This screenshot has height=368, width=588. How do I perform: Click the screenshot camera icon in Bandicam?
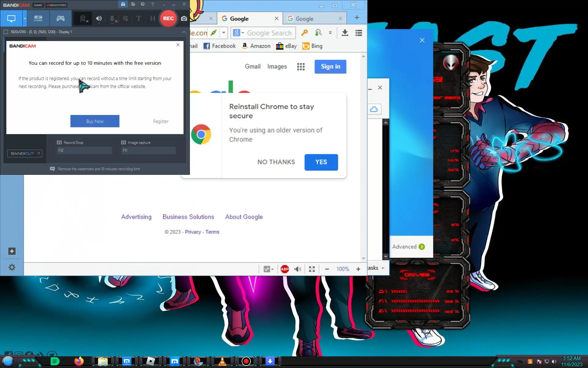pyautogui.click(x=184, y=18)
